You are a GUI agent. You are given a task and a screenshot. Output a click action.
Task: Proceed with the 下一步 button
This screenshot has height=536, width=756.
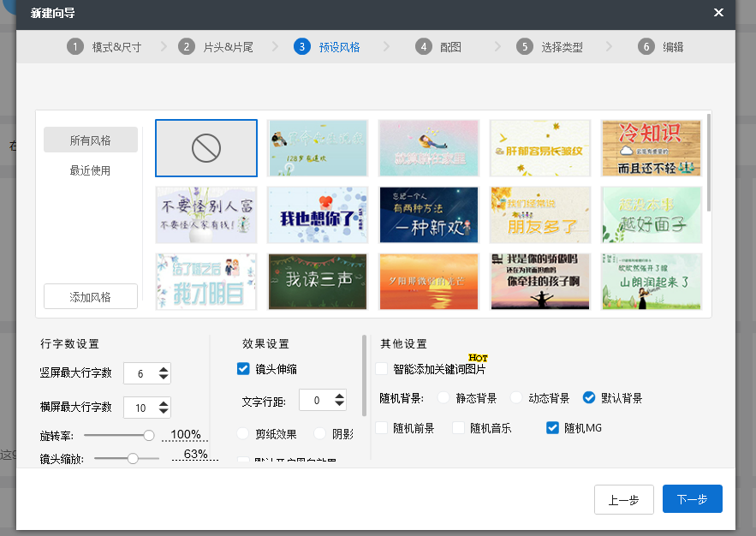[693, 499]
